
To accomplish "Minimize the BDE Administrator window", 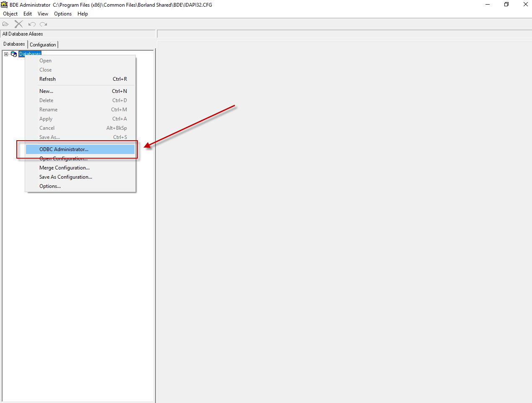I will coord(488,5).
